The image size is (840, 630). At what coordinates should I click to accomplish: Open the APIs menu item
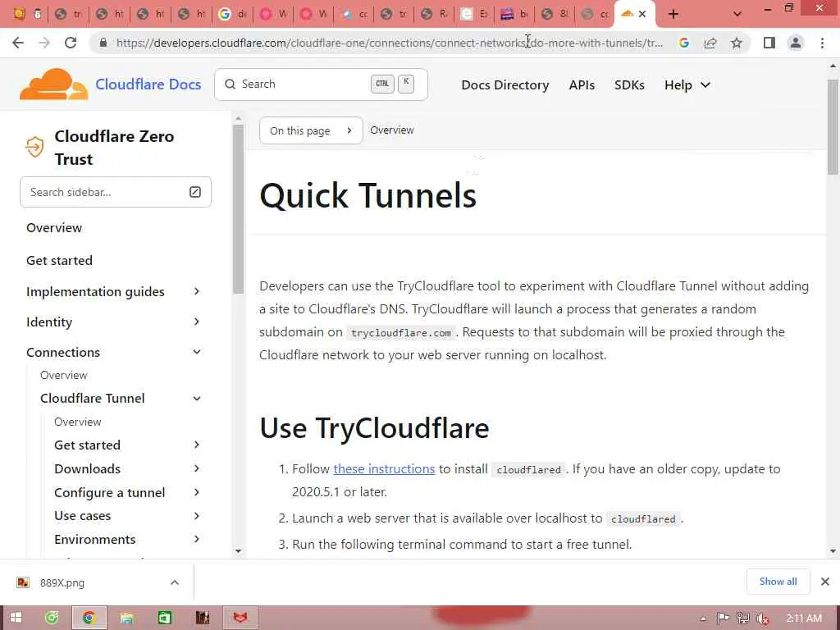582,84
